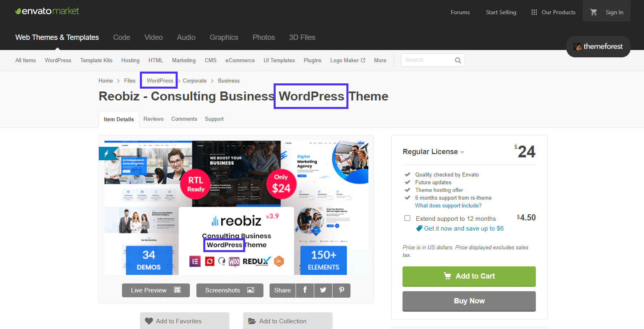Screen dimensions: 644x329
Task: Open the Hosting category
Action: [131, 60]
